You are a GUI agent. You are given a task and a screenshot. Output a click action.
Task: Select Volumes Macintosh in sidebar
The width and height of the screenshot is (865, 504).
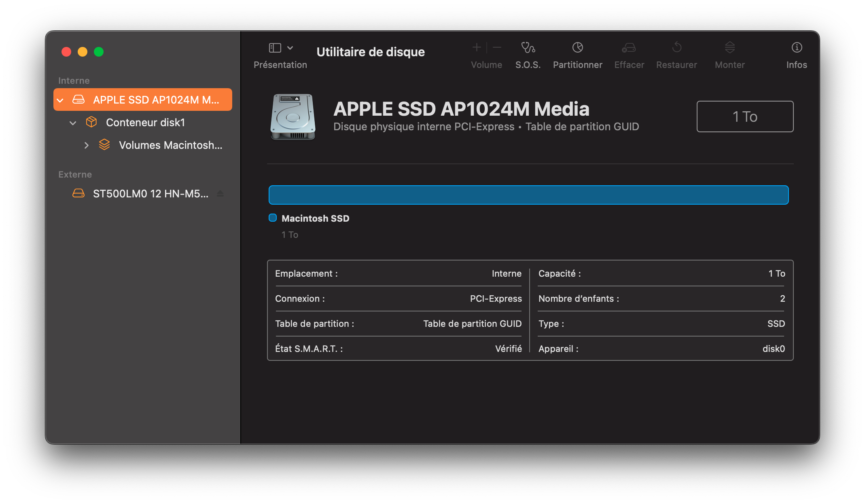pyautogui.click(x=143, y=145)
